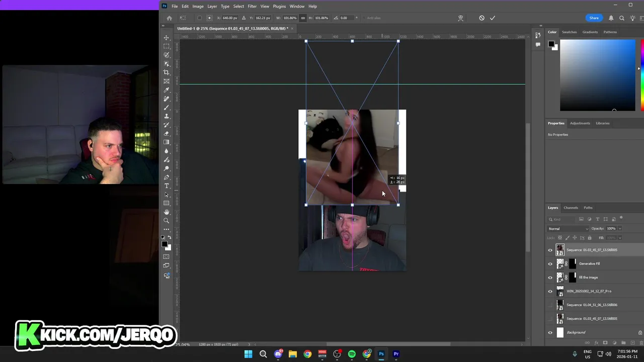Open the Photoshop search icon
Screen dimensions: 644x362
click(x=622, y=18)
